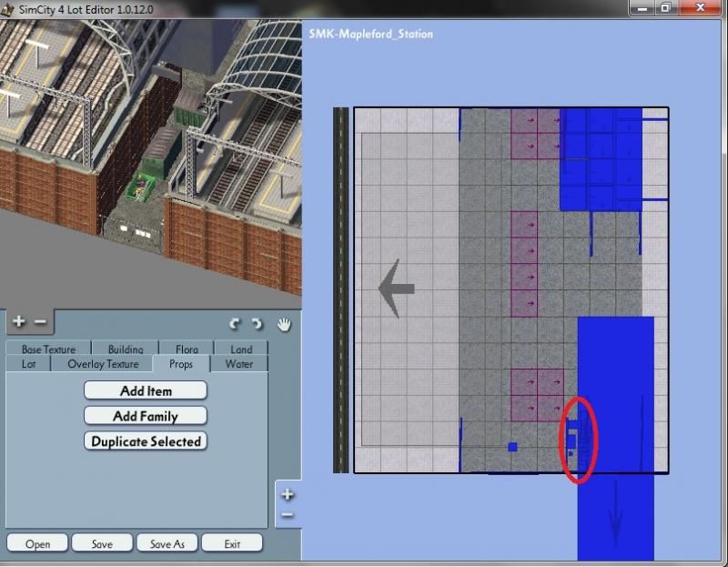Image resolution: width=728 pixels, height=567 pixels.
Task: Click the 3D station preview
Action: [151, 163]
